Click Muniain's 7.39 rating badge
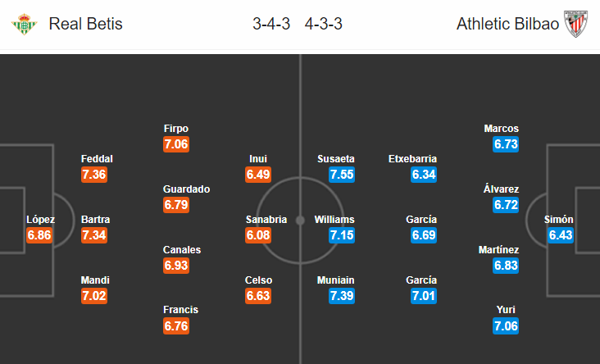 pos(342,296)
